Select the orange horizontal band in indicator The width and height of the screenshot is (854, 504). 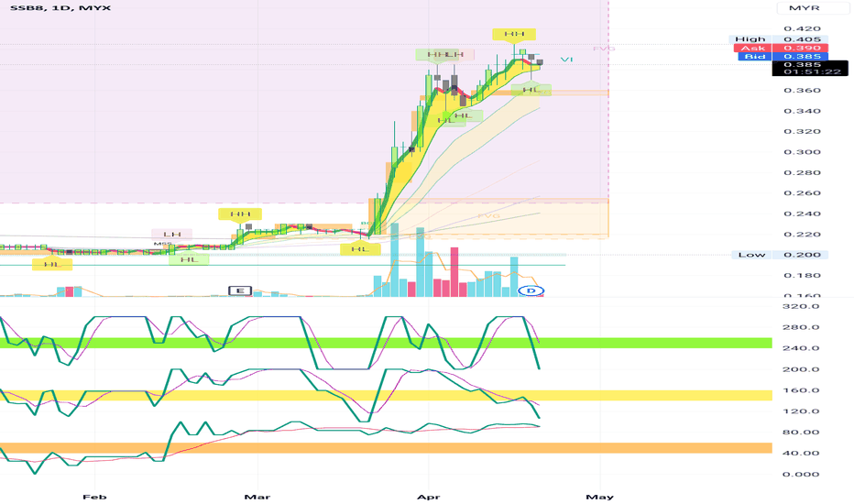point(386,448)
